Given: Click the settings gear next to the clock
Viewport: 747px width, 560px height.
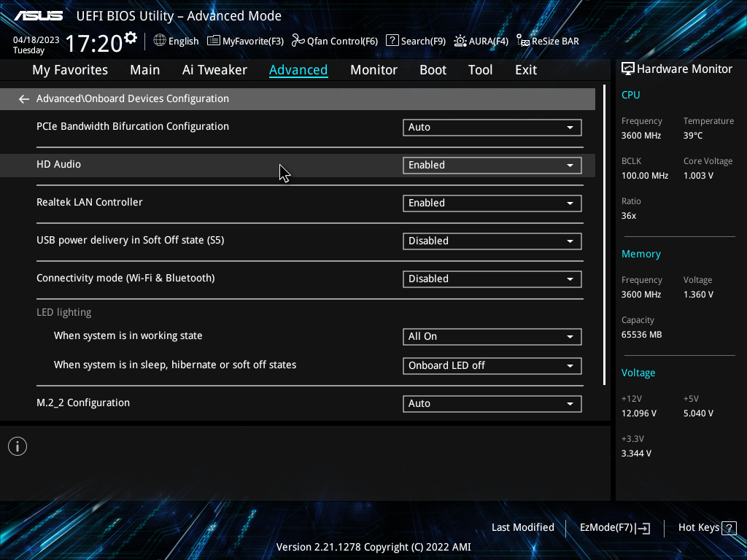Looking at the screenshot, I should coord(130,38).
